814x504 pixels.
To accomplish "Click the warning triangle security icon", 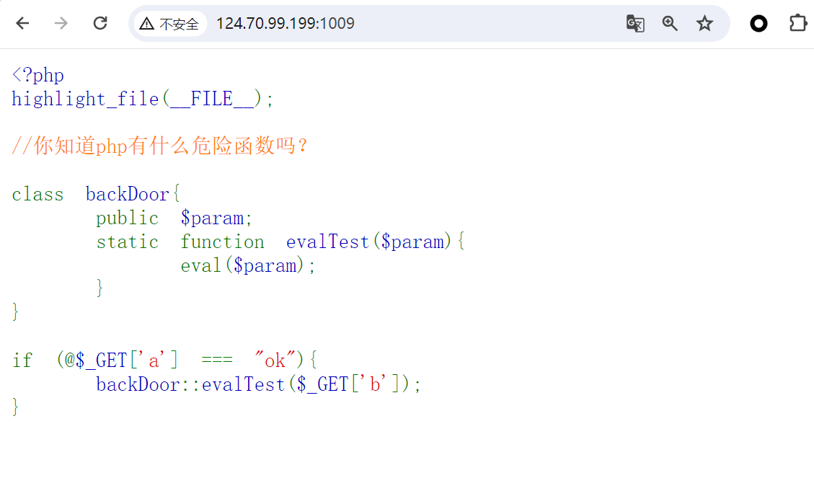I will [x=147, y=23].
